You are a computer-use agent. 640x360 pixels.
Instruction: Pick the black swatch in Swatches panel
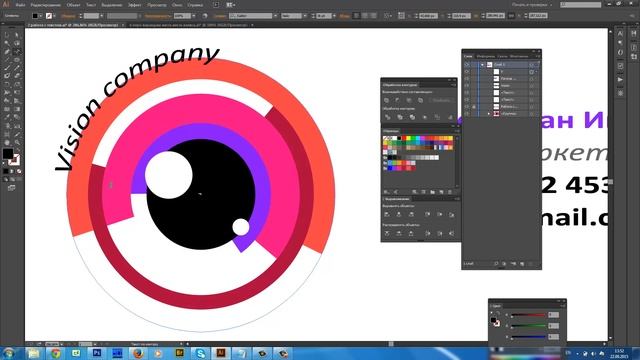click(x=399, y=138)
